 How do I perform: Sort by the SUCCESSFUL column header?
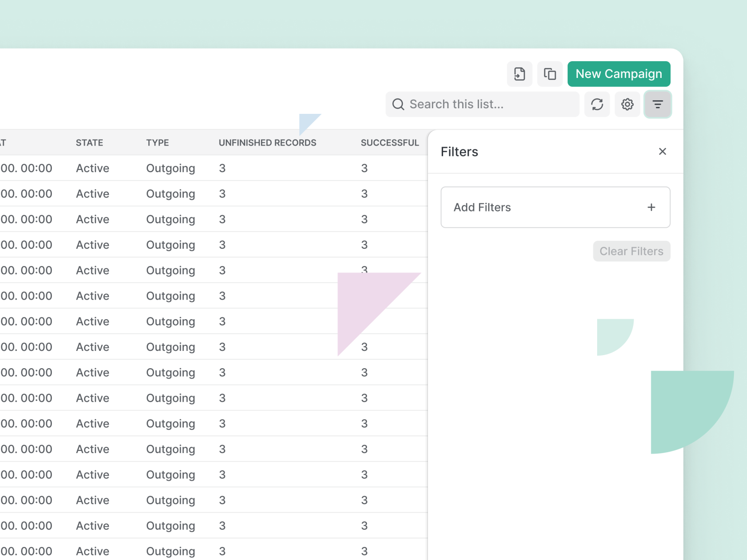point(390,142)
